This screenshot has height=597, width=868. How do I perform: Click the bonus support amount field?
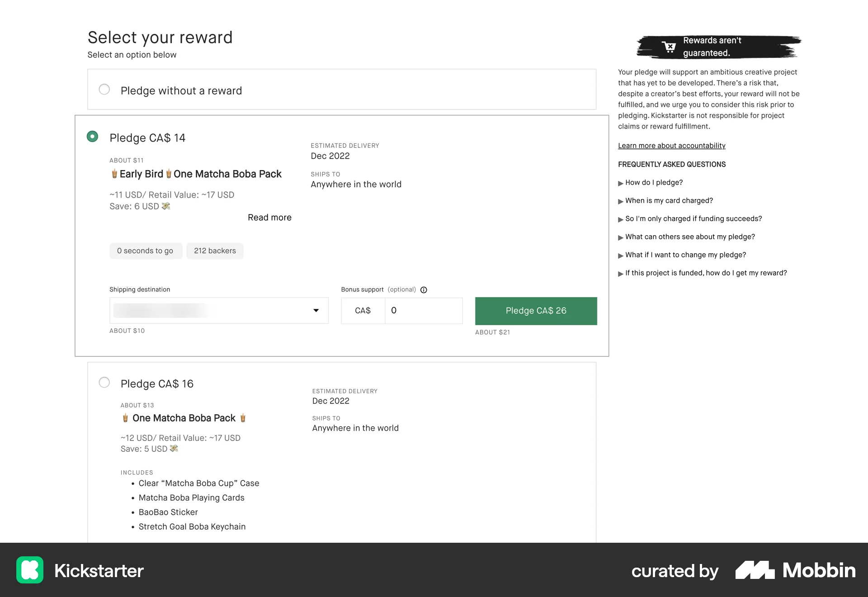pos(423,311)
